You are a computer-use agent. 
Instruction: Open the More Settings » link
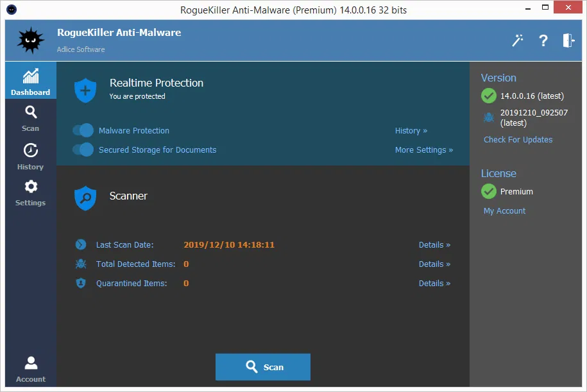tap(424, 150)
